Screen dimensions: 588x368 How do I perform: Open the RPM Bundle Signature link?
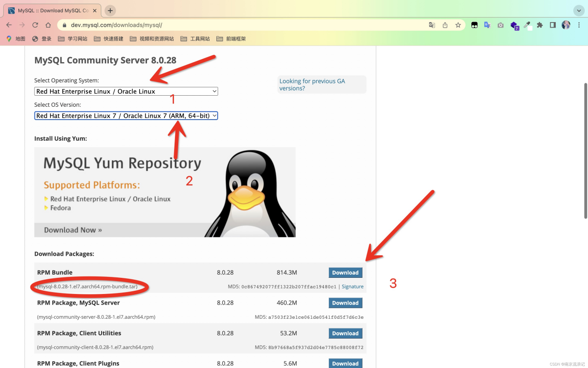click(x=352, y=287)
